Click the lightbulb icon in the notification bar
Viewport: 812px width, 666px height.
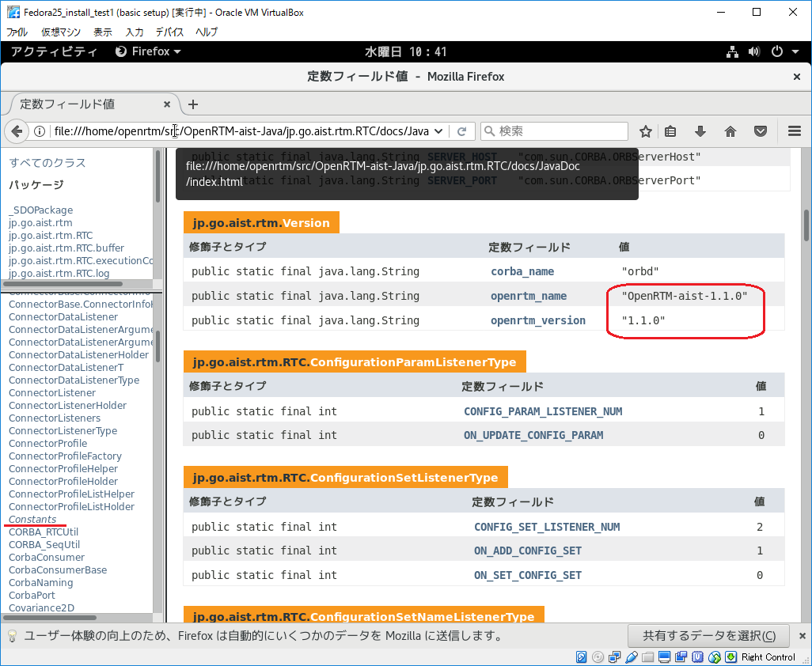pos(13,636)
